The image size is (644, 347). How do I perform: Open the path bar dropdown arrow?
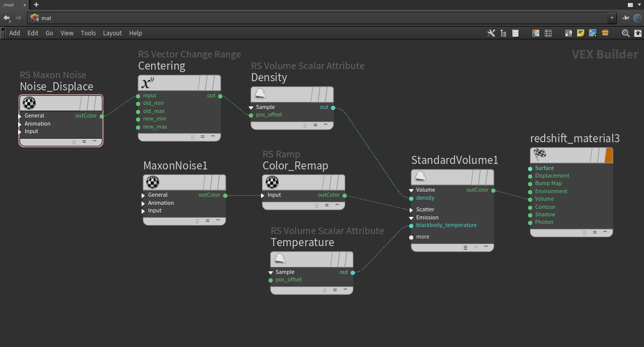point(612,18)
